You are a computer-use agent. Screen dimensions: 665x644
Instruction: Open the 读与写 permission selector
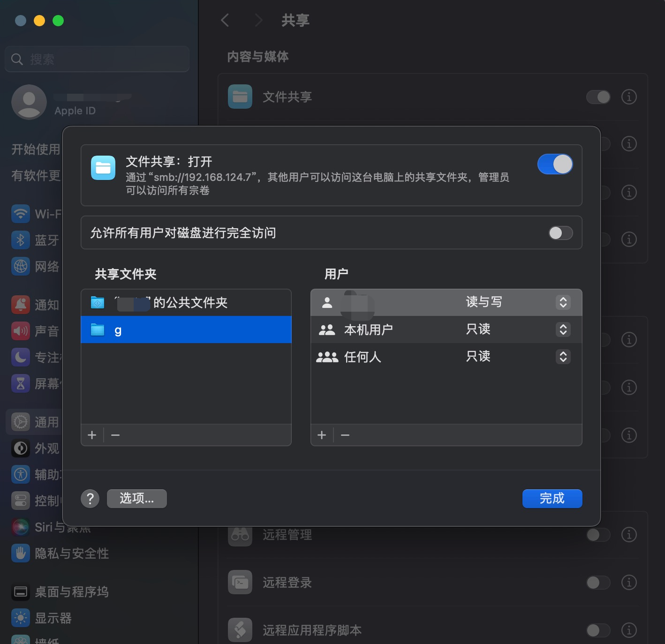pos(563,302)
